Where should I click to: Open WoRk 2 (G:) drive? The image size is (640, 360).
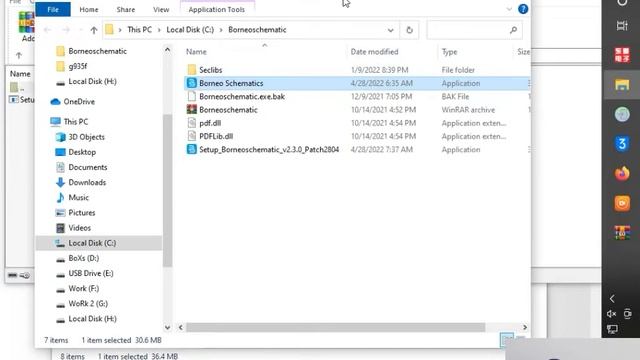[88, 304]
